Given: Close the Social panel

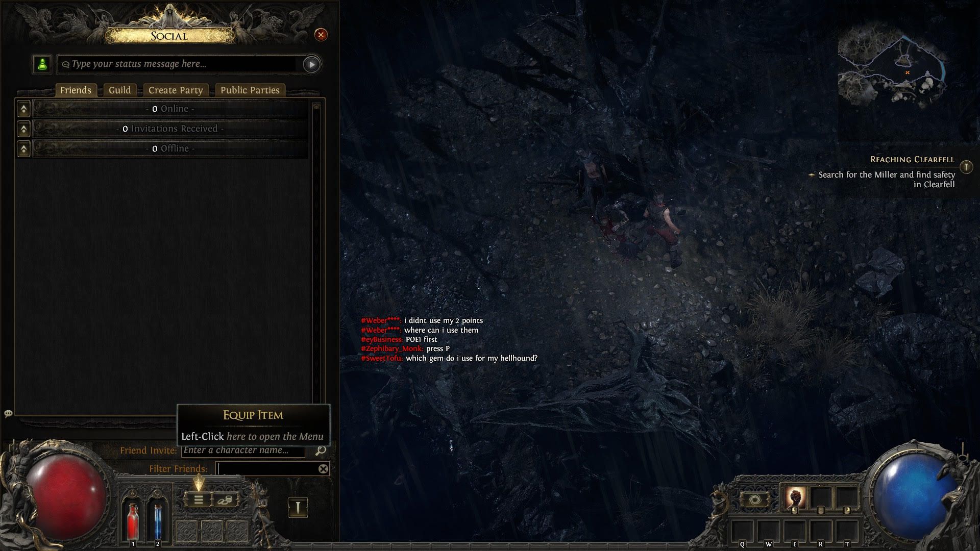Looking at the screenshot, I should [321, 35].
